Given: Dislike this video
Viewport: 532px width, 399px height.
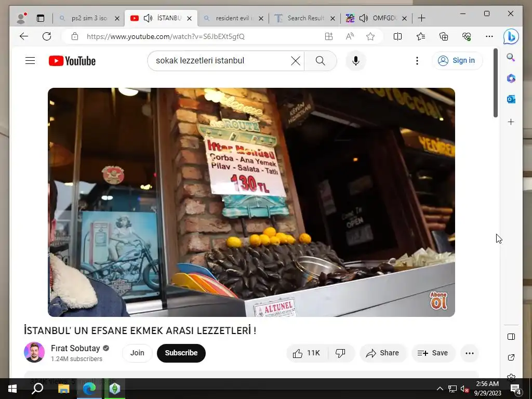Looking at the screenshot, I should pyautogui.click(x=340, y=353).
